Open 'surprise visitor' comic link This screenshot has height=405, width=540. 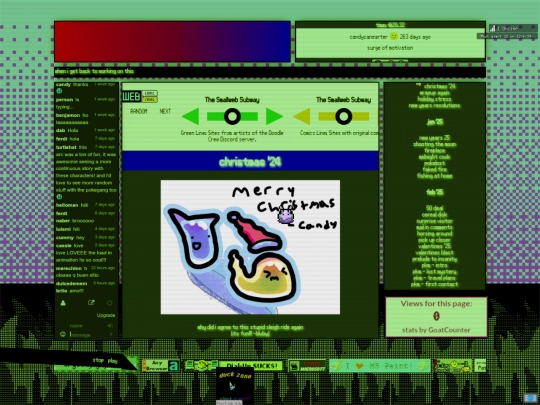434,221
